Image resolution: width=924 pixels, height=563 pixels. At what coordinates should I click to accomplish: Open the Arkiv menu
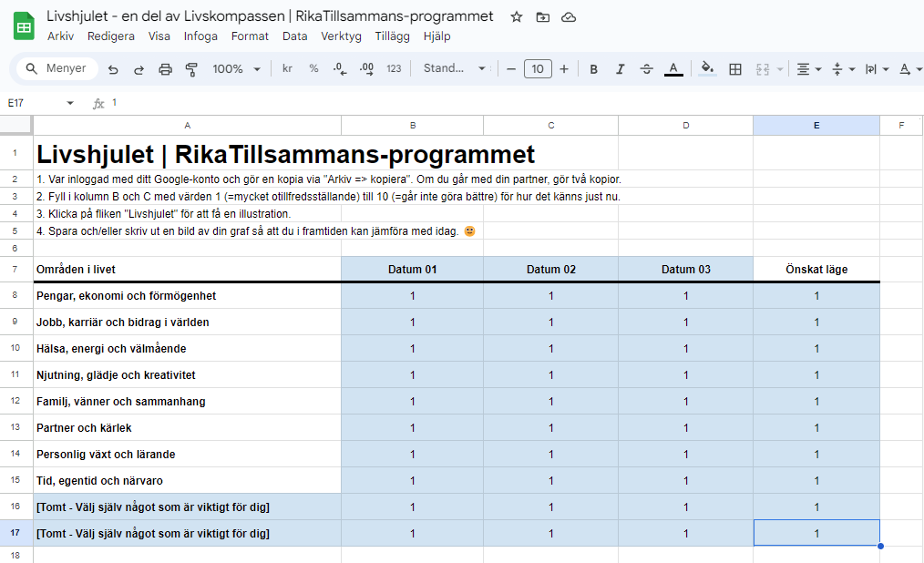(x=61, y=36)
